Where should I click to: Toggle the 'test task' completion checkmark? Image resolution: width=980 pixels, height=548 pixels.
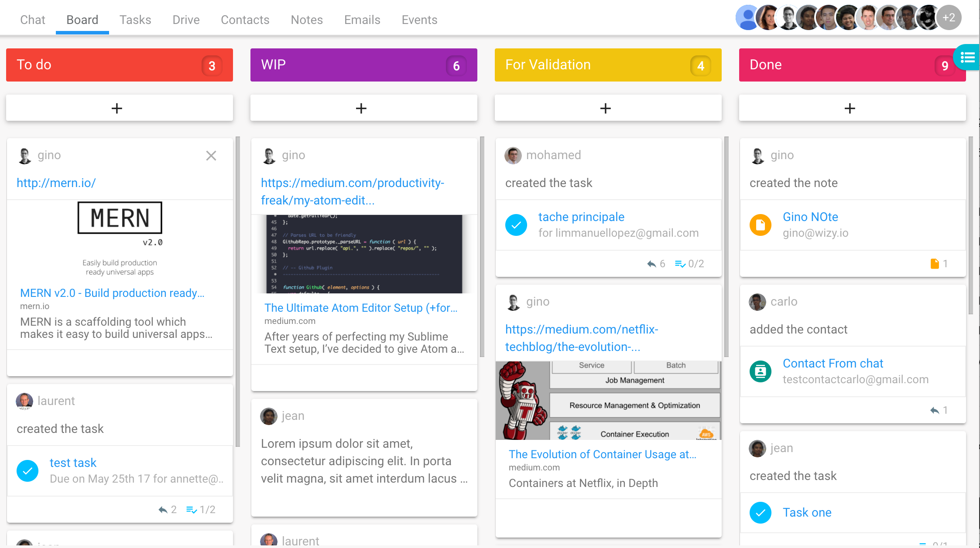pyautogui.click(x=27, y=471)
